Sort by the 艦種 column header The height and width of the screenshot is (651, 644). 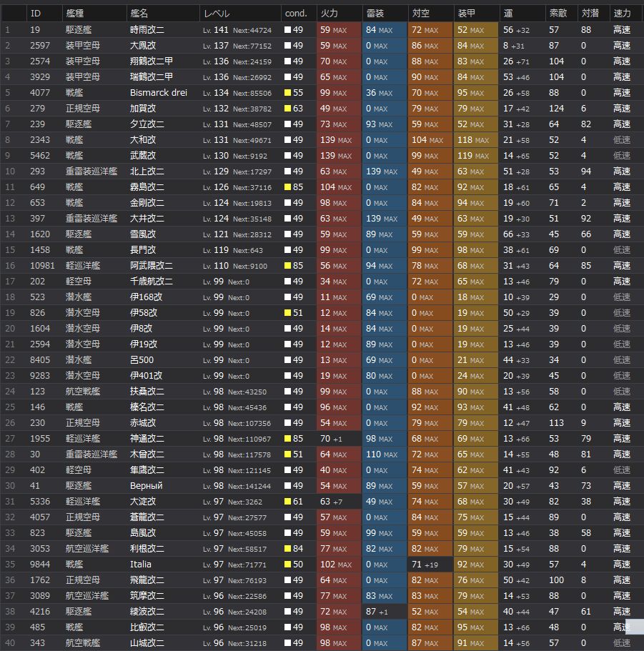[94, 14]
